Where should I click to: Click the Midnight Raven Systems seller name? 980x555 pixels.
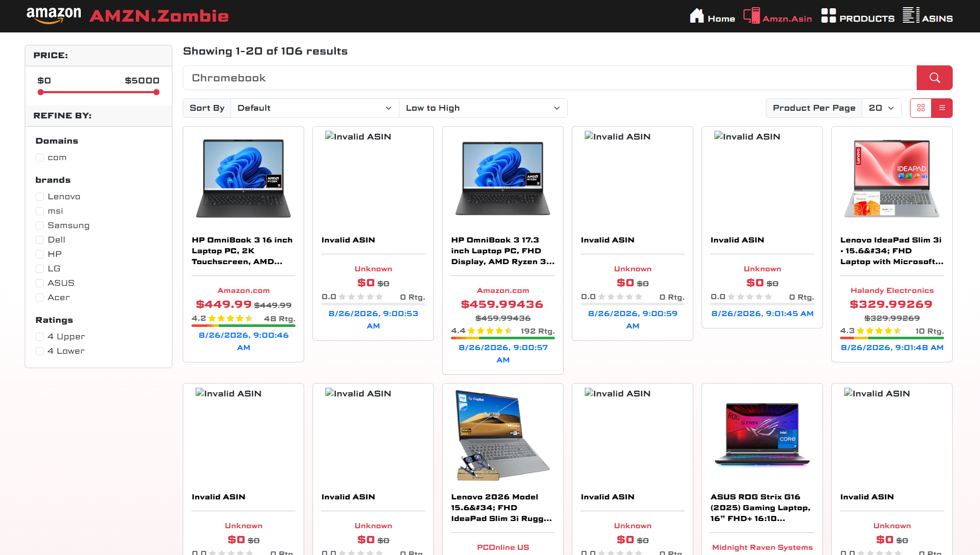762,547
